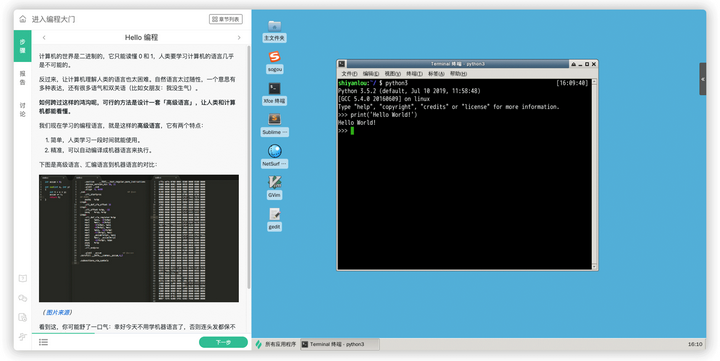Click the question-box help icon in left sidebar

coord(22,278)
